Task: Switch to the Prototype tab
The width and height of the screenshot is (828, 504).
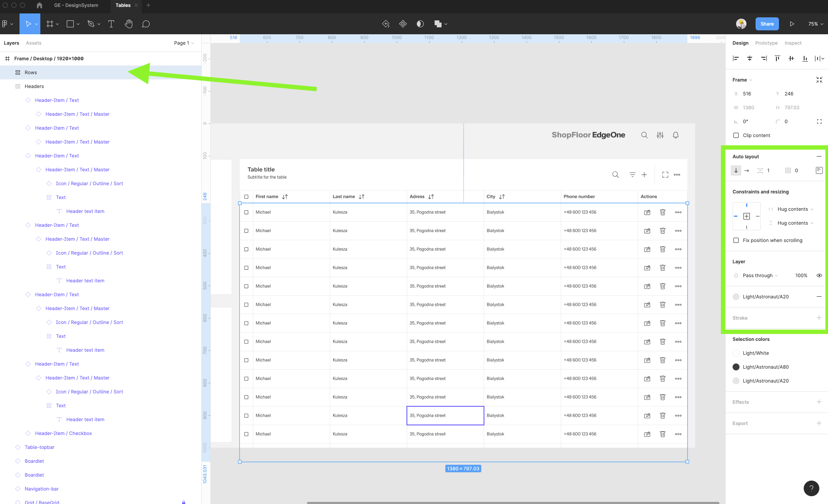Action: 766,43
